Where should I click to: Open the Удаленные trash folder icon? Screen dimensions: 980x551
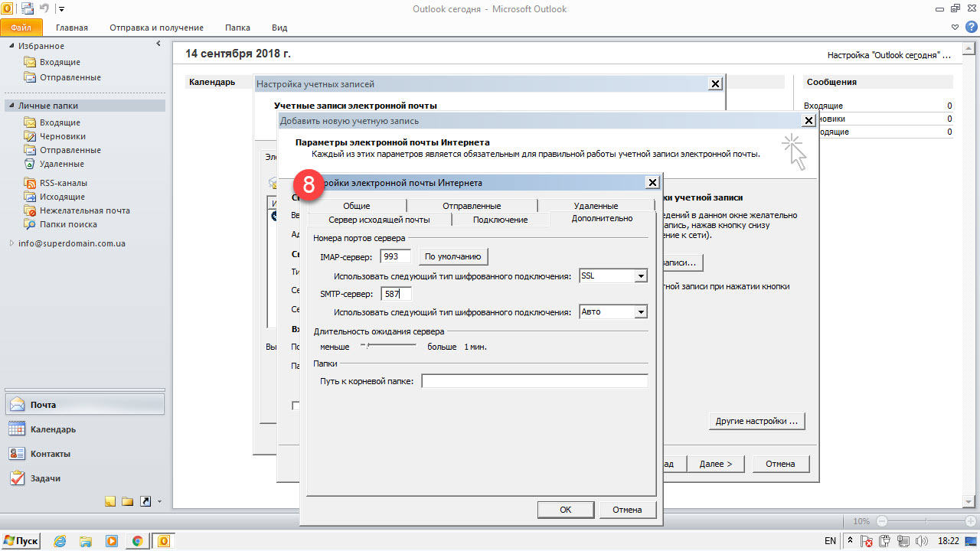[30, 164]
